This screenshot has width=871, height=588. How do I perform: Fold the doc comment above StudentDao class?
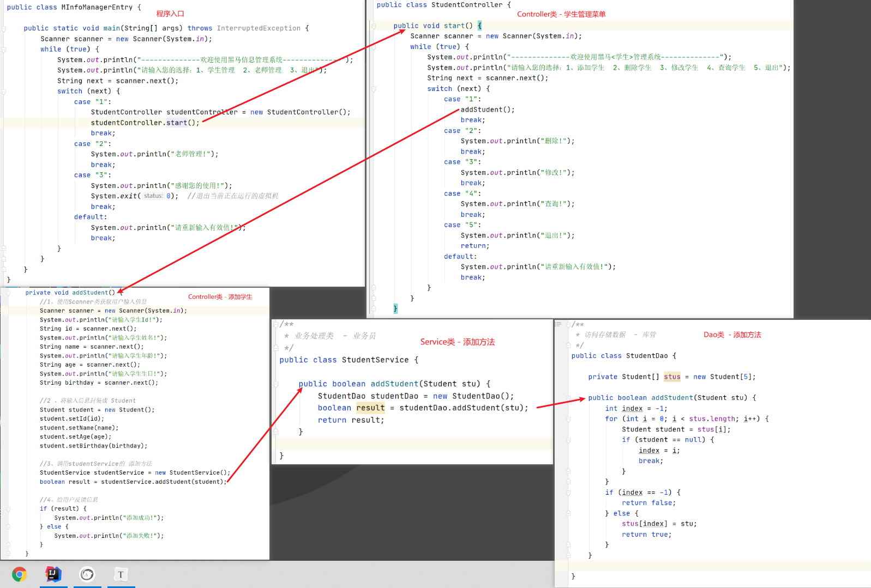pos(568,325)
